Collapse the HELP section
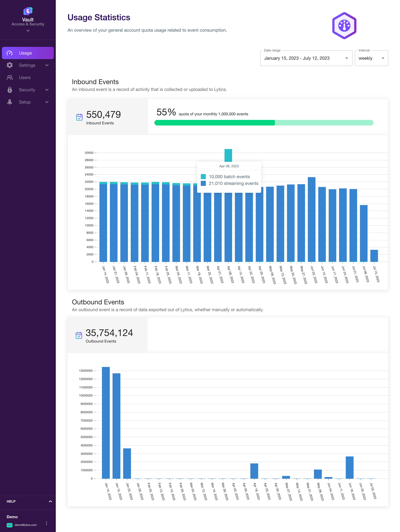Image resolution: width=400 pixels, height=532 pixels. point(50,501)
